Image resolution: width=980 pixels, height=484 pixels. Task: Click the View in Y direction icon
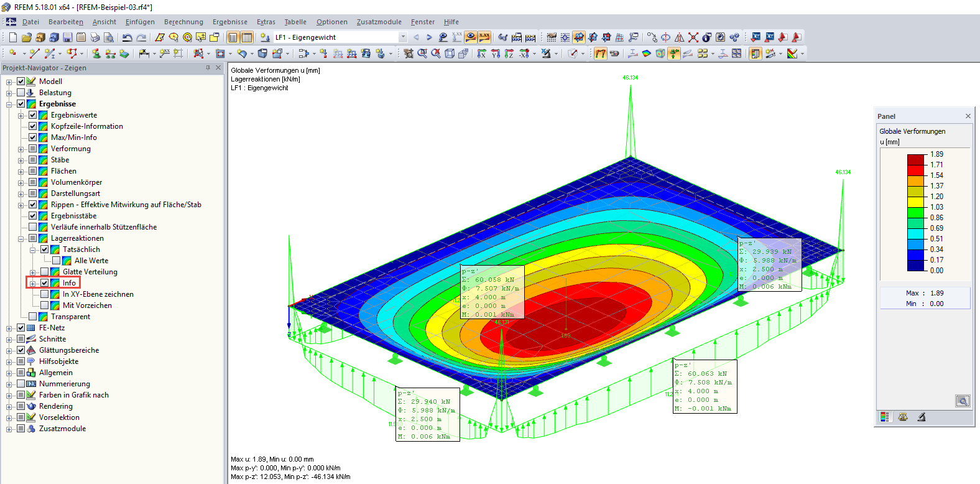pos(496,54)
